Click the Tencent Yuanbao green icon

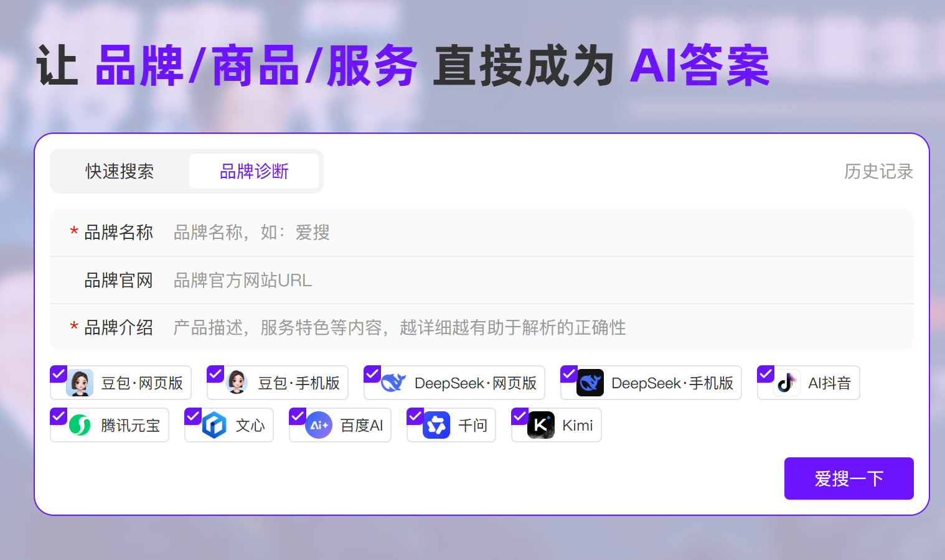pos(80,426)
